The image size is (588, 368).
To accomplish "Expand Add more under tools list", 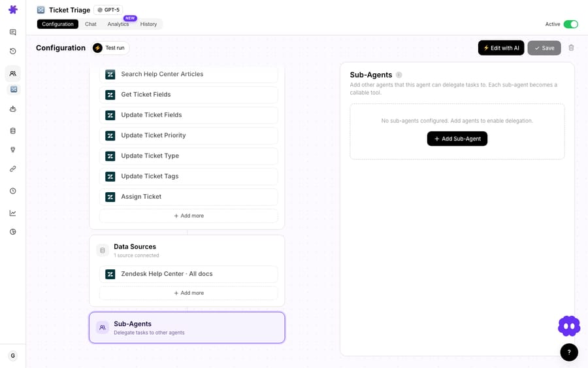I will [x=189, y=216].
